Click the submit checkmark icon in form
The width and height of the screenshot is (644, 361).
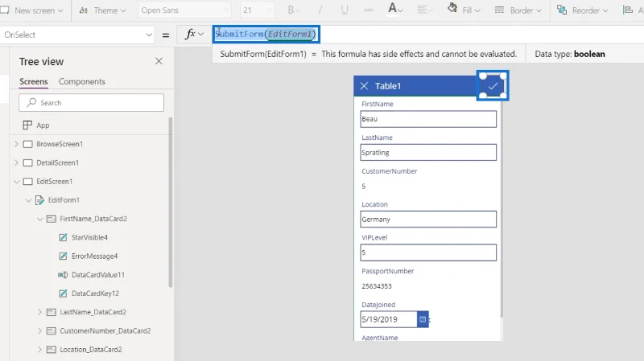(x=493, y=86)
